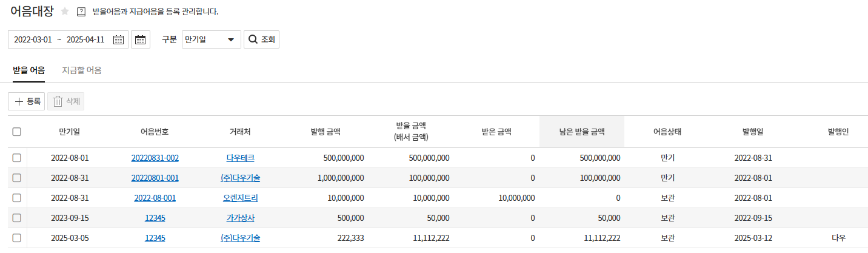Image resolution: width=868 pixels, height=253 pixels.
Task: Open the 다우테크 거래처 link
Action: pyautogui.click(x=241, y=158)
